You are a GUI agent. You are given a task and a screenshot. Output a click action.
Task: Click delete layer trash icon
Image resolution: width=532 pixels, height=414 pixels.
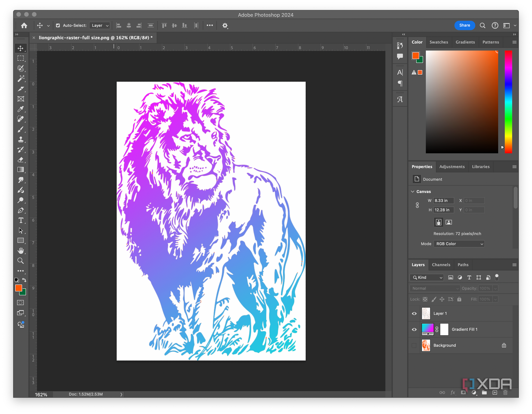(x=505, y=392)
